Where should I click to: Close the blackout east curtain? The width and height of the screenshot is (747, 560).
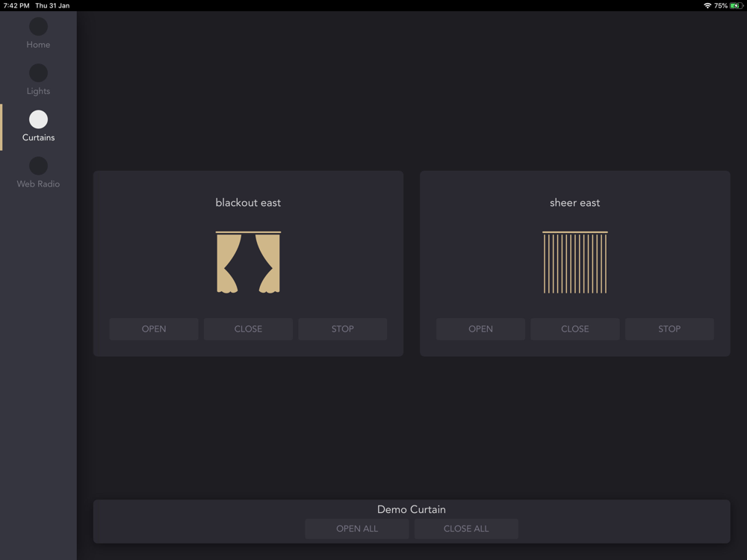point(248,329)
